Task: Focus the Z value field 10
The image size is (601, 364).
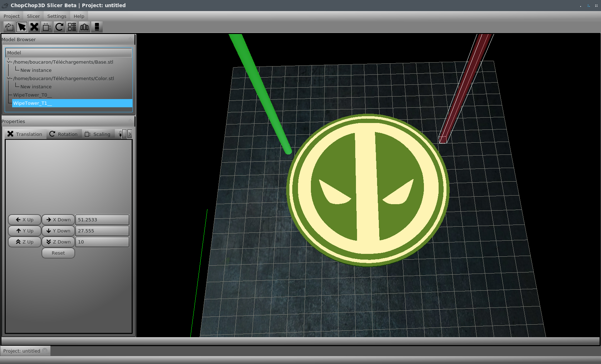Action: 102,242
